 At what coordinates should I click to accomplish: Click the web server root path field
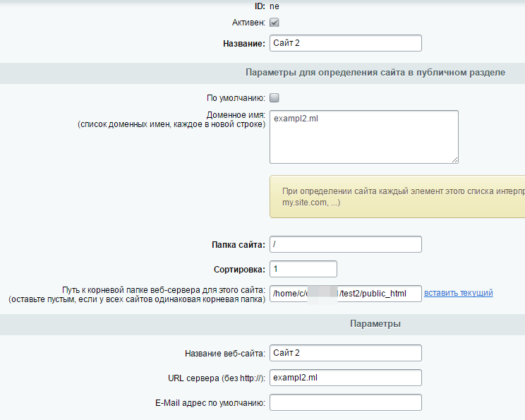click(345, 293)
